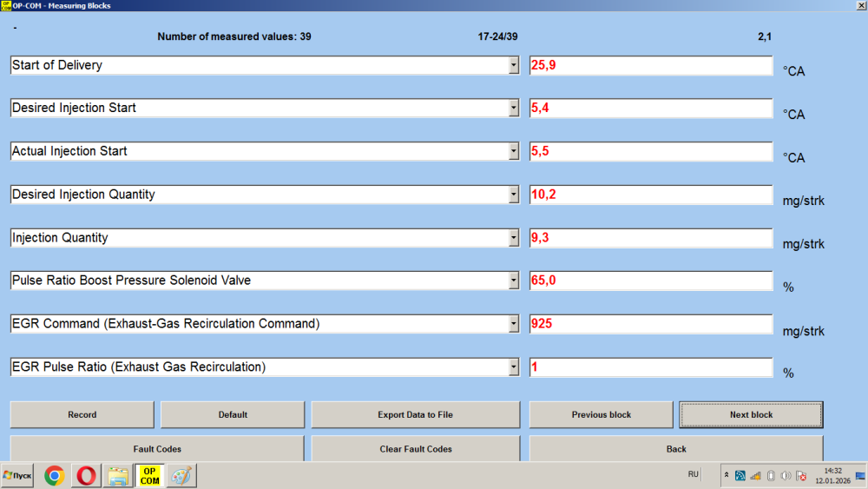Switch the RU keyboard language indicator
Viewport: 868px width, 489px height.
(x=693, y=474)
